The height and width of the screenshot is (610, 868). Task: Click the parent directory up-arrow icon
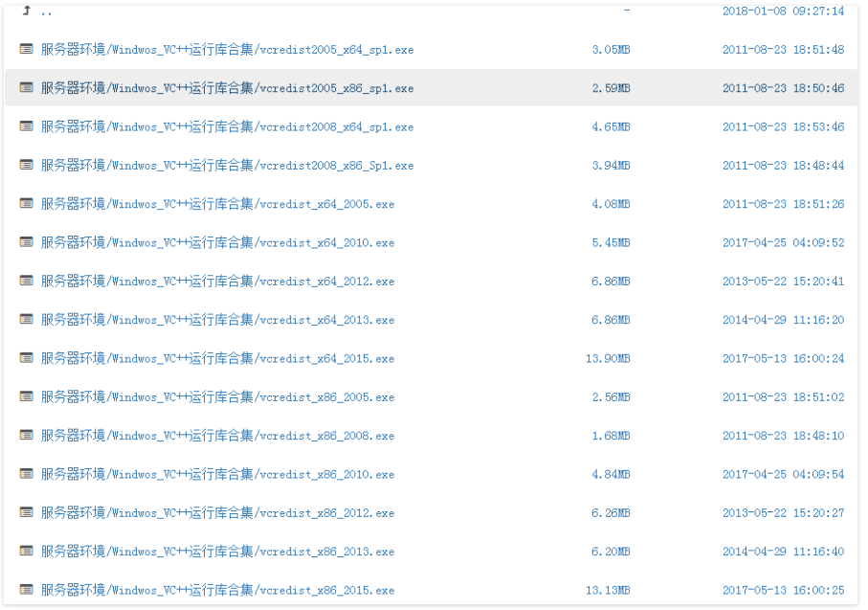coord(26,11)
